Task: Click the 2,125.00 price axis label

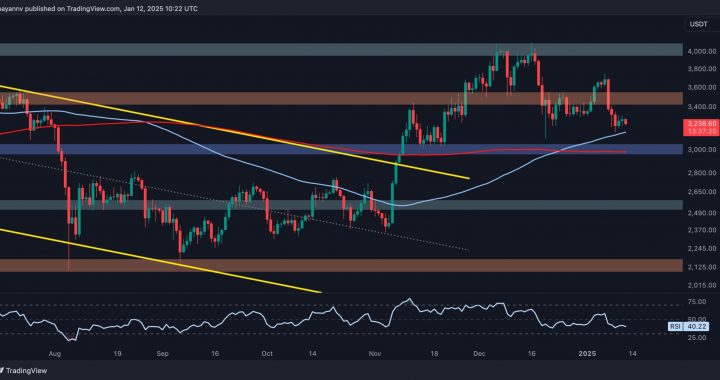Action: click(x=703, y=267)
